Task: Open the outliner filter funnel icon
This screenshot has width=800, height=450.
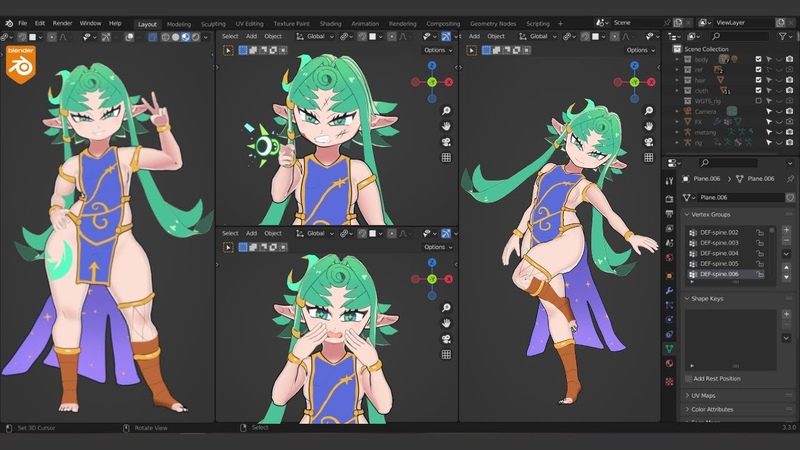Action: [x=783, y=36]
